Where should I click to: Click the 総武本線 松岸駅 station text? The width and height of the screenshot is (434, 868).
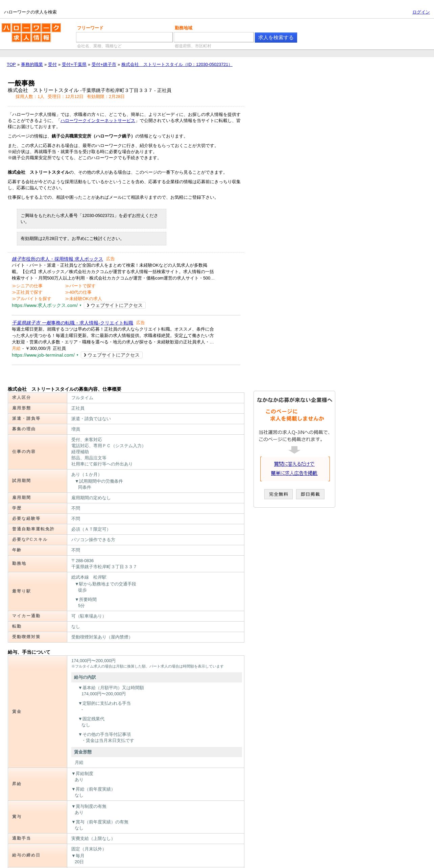pos(89,577)
